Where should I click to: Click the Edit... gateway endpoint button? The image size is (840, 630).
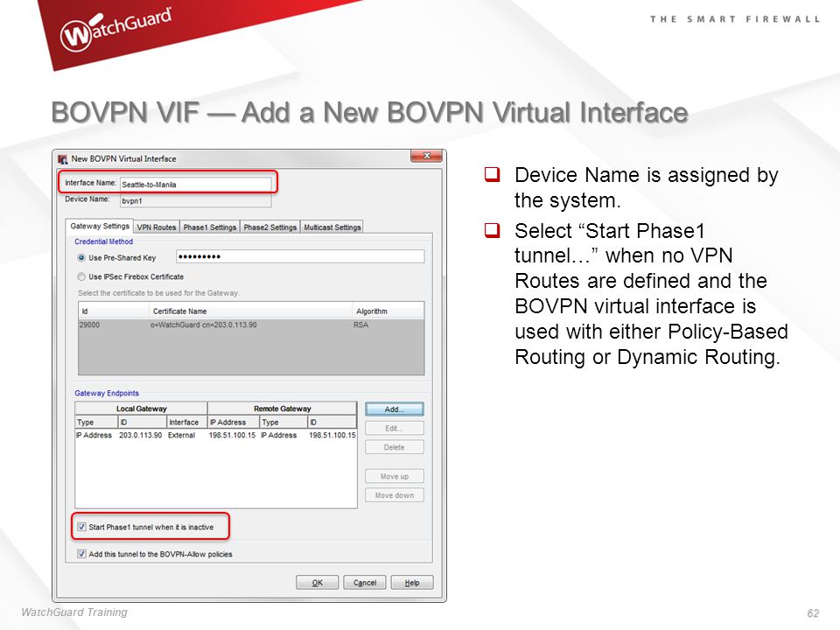click(395, 428)
